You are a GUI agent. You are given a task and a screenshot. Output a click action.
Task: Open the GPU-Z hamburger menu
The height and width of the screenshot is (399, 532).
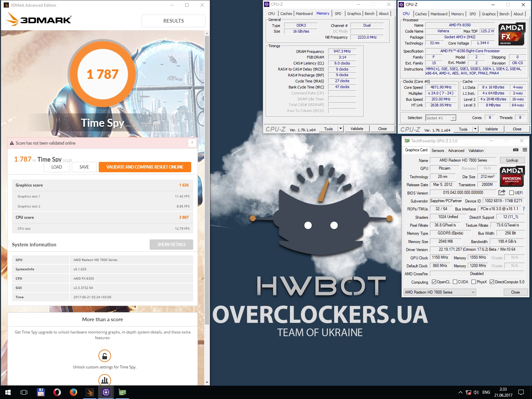pos(525,150)
